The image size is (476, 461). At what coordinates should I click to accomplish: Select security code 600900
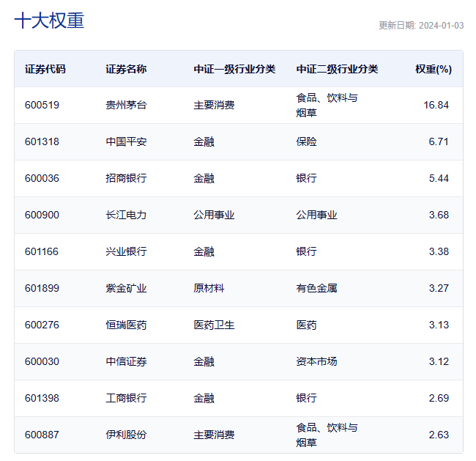[42, 215]
